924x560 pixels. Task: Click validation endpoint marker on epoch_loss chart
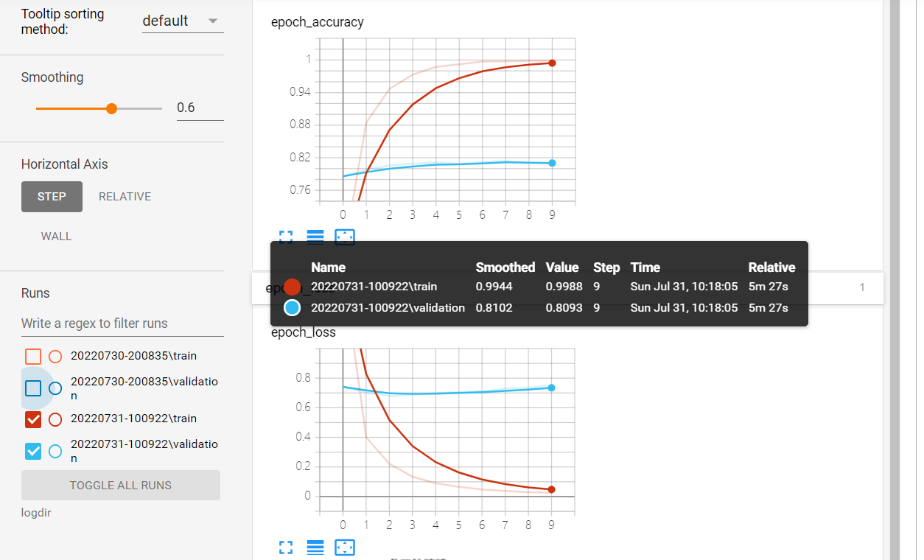pos(552,388)
